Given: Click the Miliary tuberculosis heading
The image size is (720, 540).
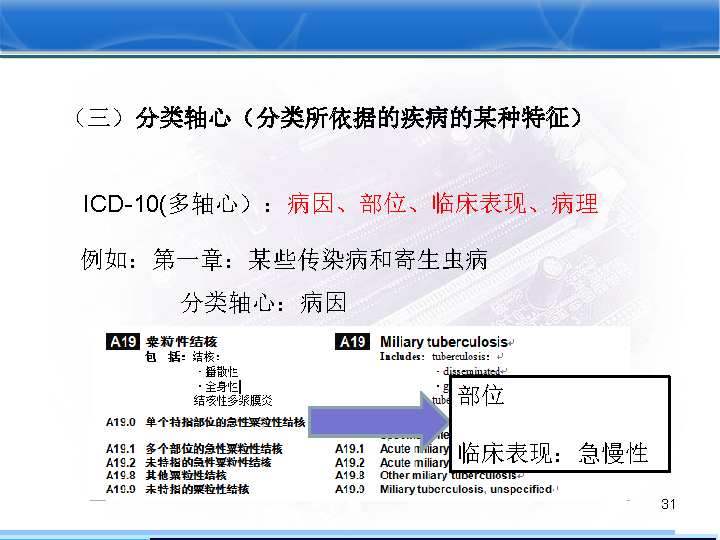Looking at the screenshot, I should pos(444,342).
